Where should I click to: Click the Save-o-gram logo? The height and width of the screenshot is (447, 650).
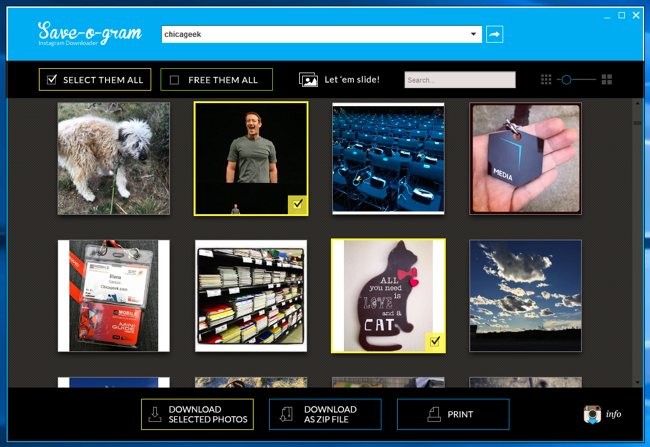[x=90, y=33]
